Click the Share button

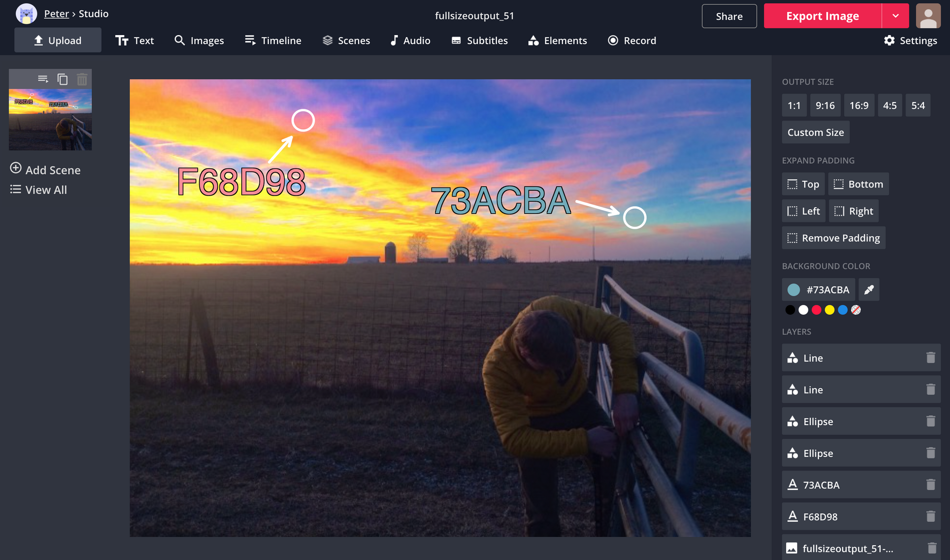pyautogui.click(x=729, y=16)
